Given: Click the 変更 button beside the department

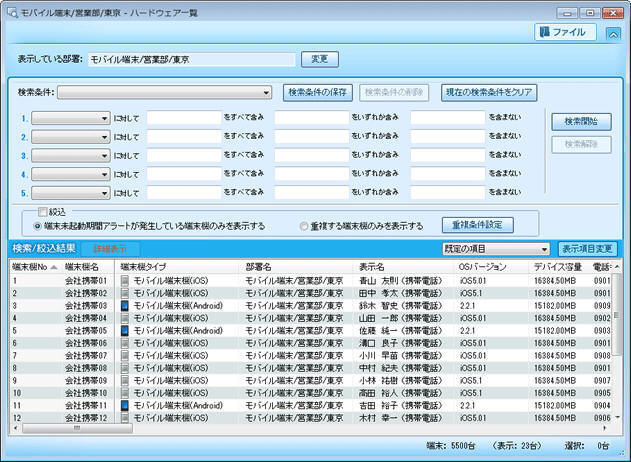Looking at the screenshot, I should pos(320,60).
